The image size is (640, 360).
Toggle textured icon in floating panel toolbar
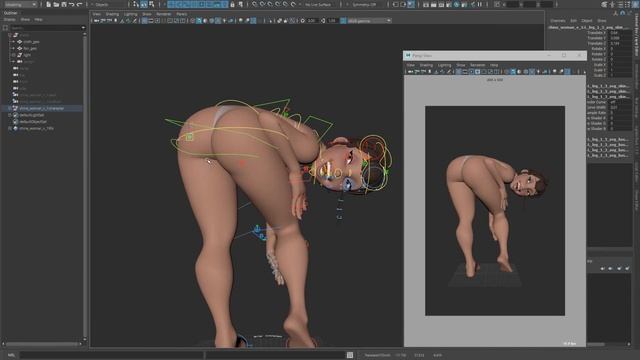[532, 71]
